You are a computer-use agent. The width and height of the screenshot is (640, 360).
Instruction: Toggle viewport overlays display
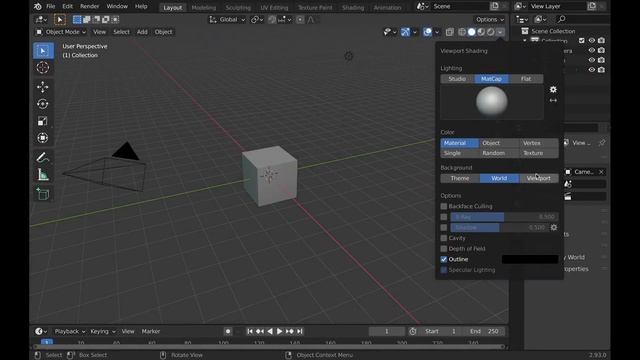pyautogui.click(x=427, y=32)
